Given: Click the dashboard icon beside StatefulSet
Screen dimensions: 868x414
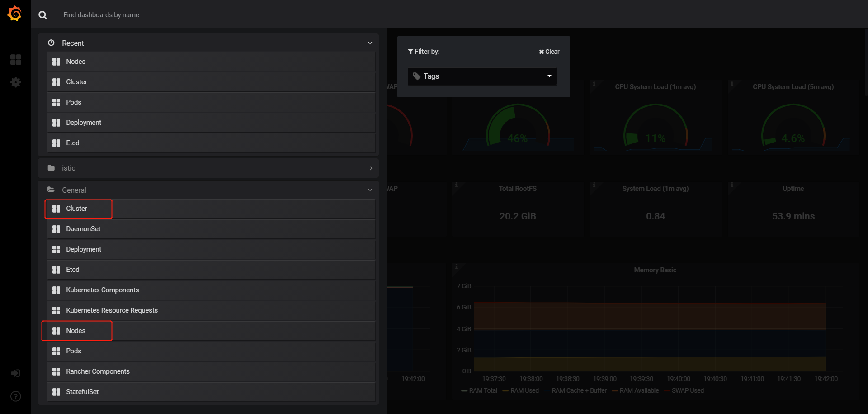Looking at the screenshot, I should click(56, 392).
